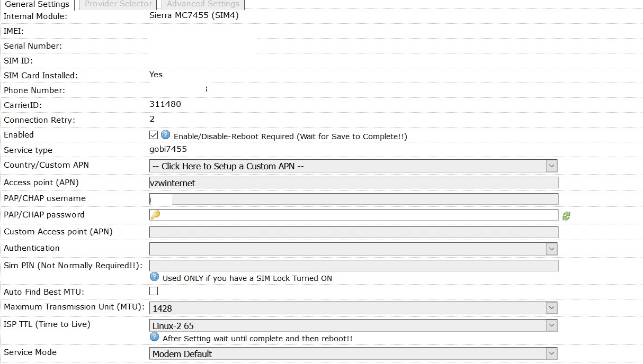This screenshot has width=643, height=364.
Task: Click the green refresh icon beside the password
Action: (566, 216)
